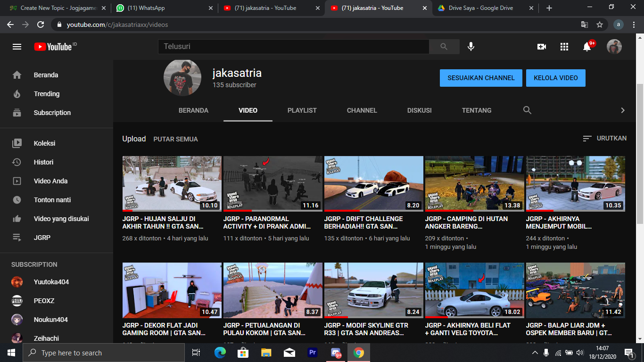
Task: Click the create video camera icon
Action: point(542,47)
